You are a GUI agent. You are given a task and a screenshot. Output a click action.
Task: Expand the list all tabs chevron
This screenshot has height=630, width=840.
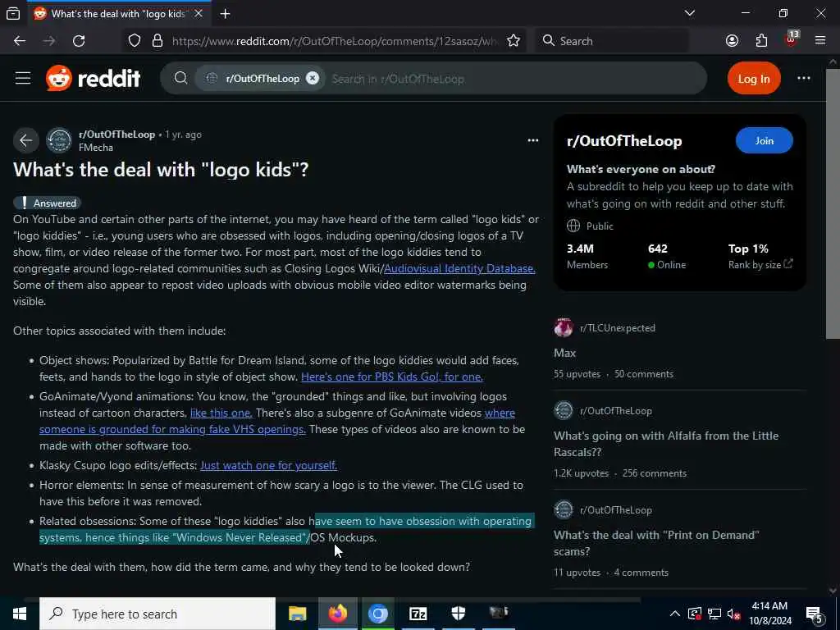click(689, 13)
